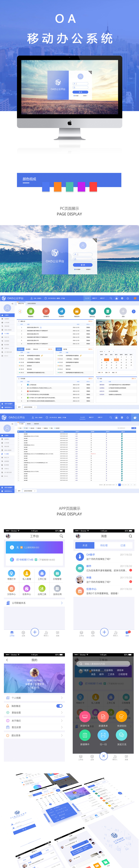139x868 pixels.
Task: Start 扫一扫 from the popup menu
Action: pos(103,735)
